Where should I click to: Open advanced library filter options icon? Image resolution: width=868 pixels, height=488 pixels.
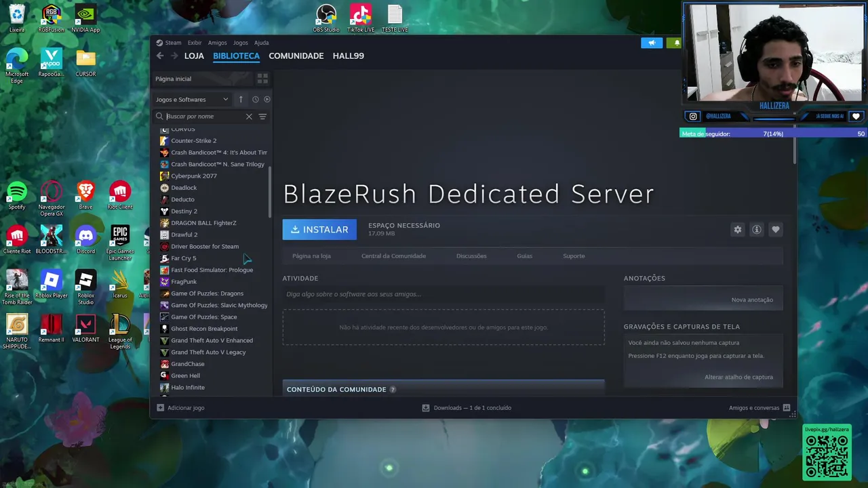pos(262,117)
